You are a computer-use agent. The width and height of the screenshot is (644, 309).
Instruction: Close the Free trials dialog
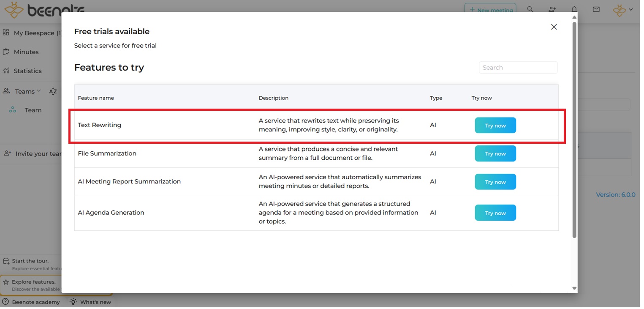(x=554, y=27)
